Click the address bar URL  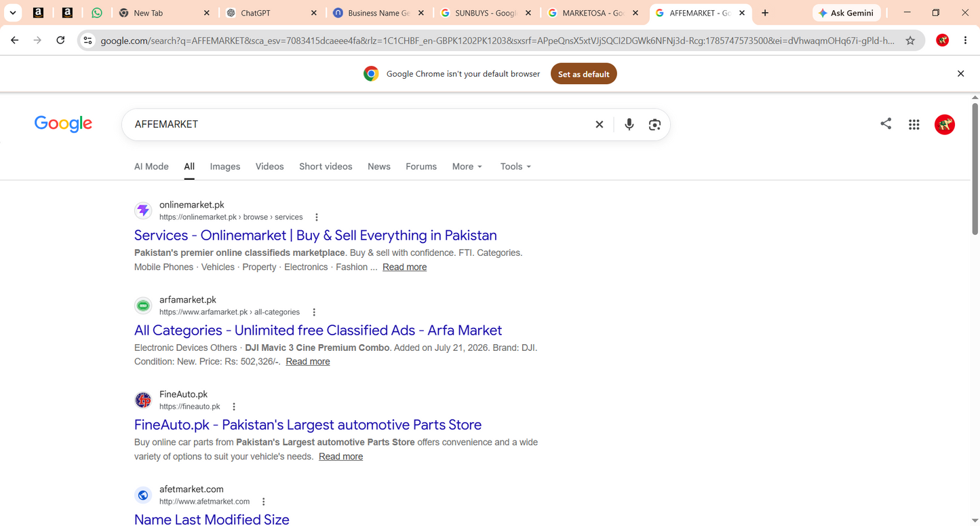[x=497, y=41]
